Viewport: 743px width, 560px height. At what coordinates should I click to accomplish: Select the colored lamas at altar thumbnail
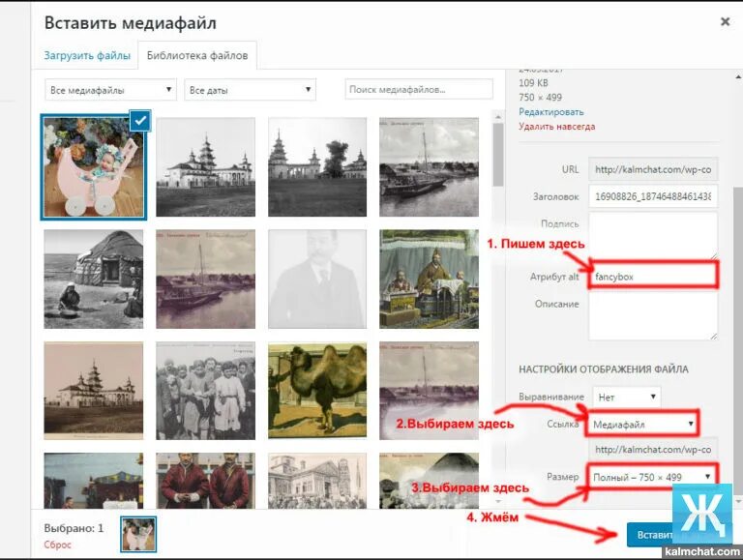point(429,280)
